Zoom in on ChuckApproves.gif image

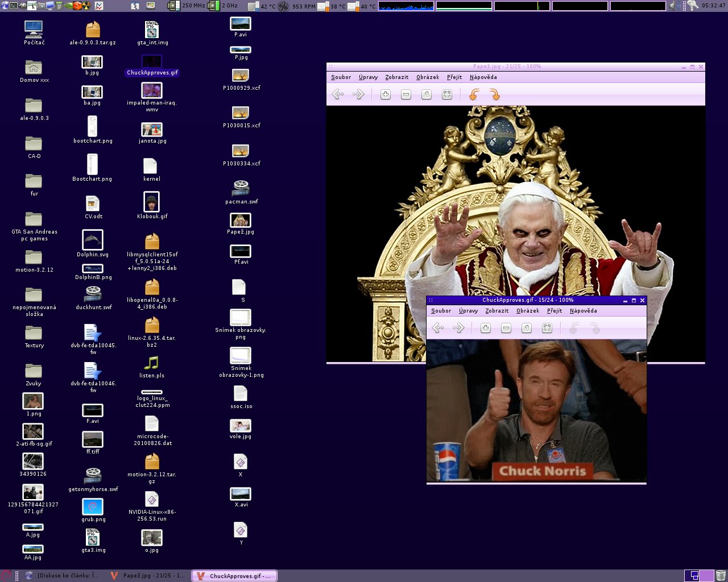click(x=486, y=328)
